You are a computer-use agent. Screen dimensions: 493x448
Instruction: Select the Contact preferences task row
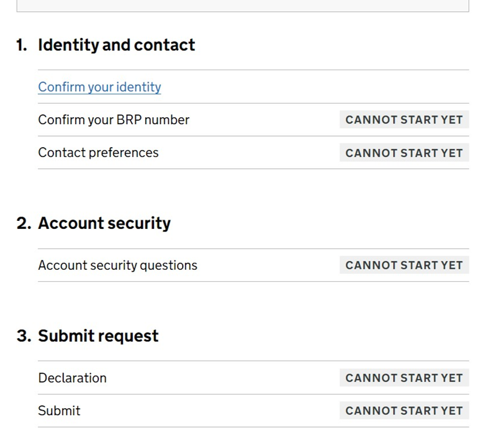tap(253, 153)
